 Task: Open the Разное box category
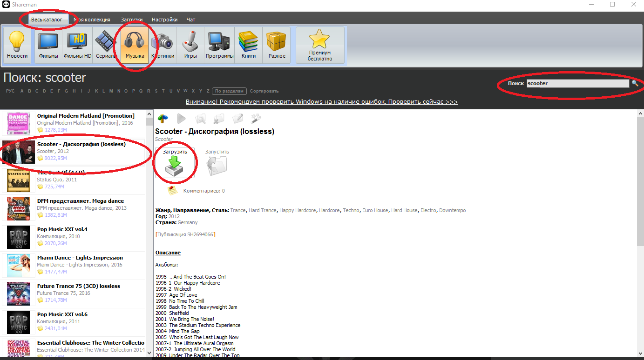coord(277,45)
